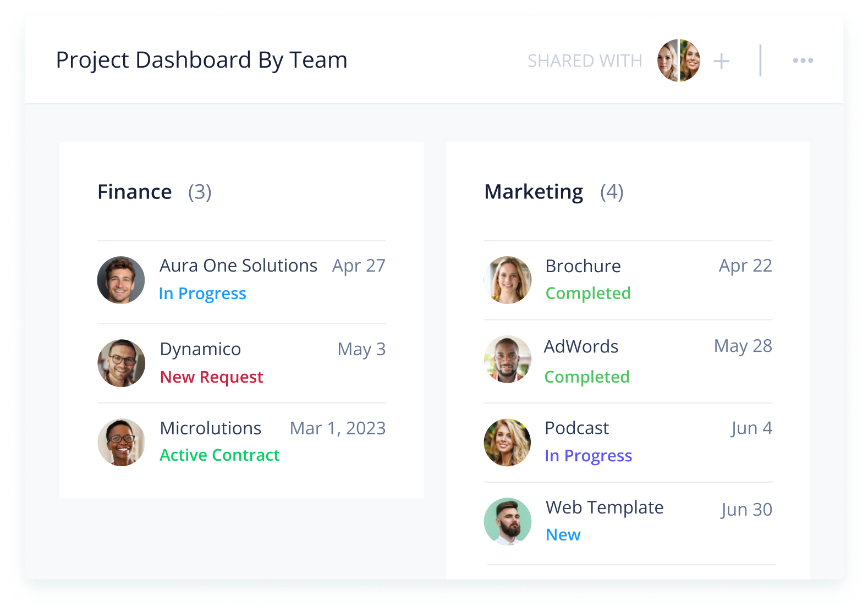Click the Active Contract status of Microlutions
The width and height of the screenshot is (868, 613).
[x=220, y=455]
